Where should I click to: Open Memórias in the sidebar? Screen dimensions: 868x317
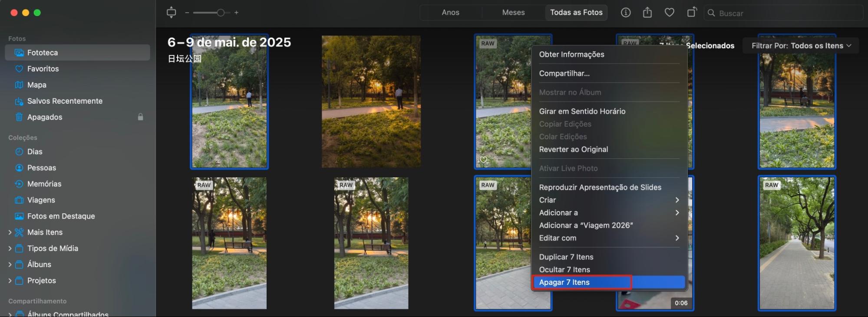pos(44,184)
